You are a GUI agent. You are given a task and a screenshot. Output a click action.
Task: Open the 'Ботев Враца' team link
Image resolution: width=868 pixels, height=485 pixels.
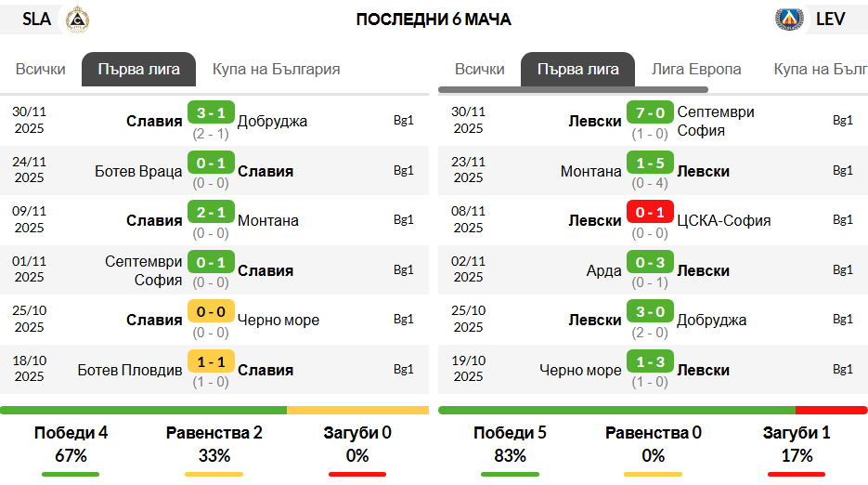(x=138, y=171)
